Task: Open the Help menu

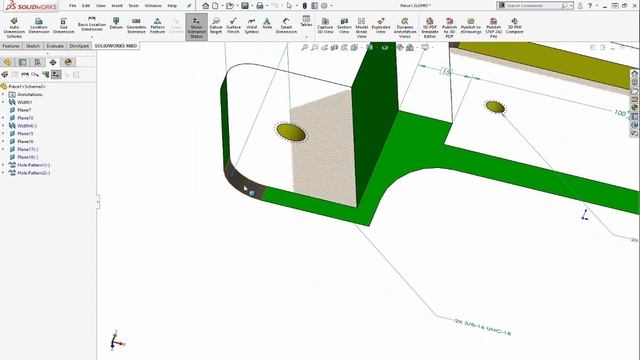Action: click(172, 6)
